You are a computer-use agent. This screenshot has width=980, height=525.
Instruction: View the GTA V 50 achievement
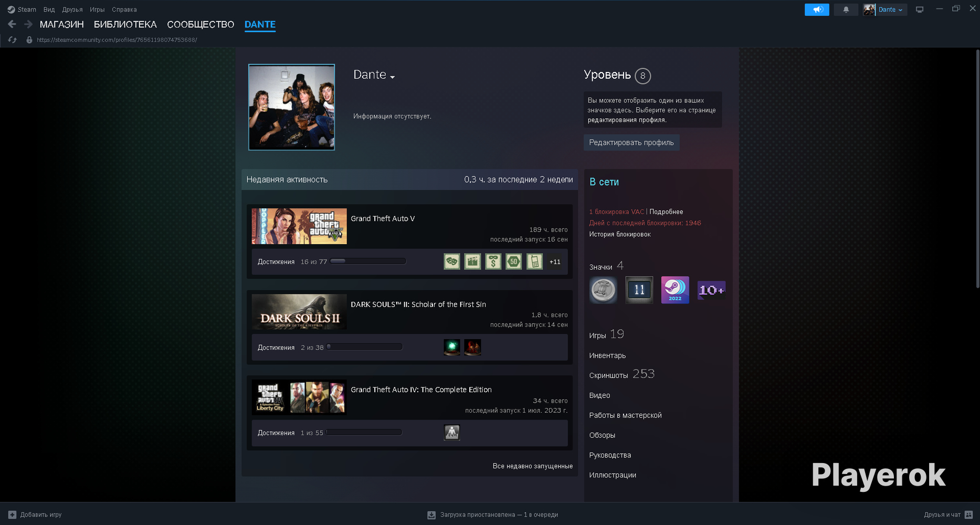pos(514,261)
